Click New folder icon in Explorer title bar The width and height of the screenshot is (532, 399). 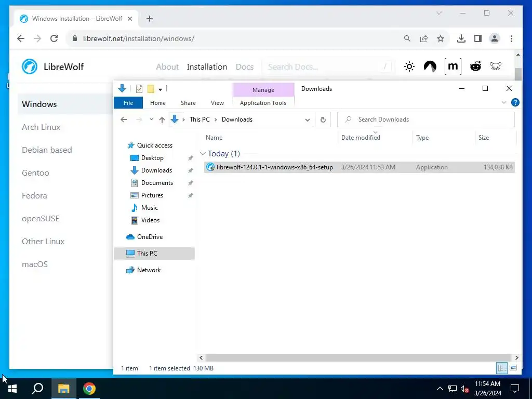coord(151,89)
